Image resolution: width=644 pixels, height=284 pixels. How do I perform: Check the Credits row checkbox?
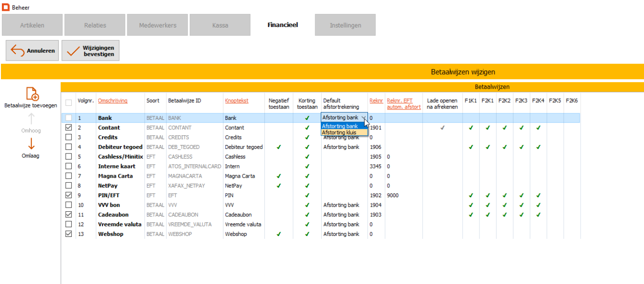tap(69, 138)
